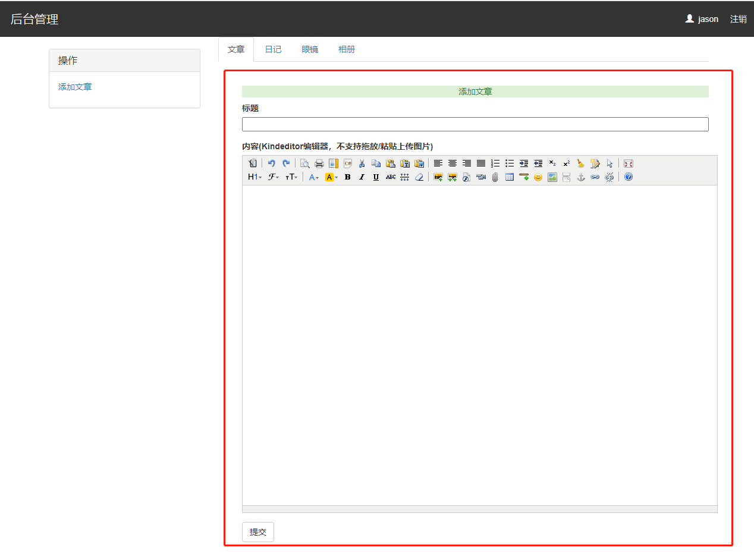754x560 pixels.
Task: Align text left
Action: coord(438,163)
